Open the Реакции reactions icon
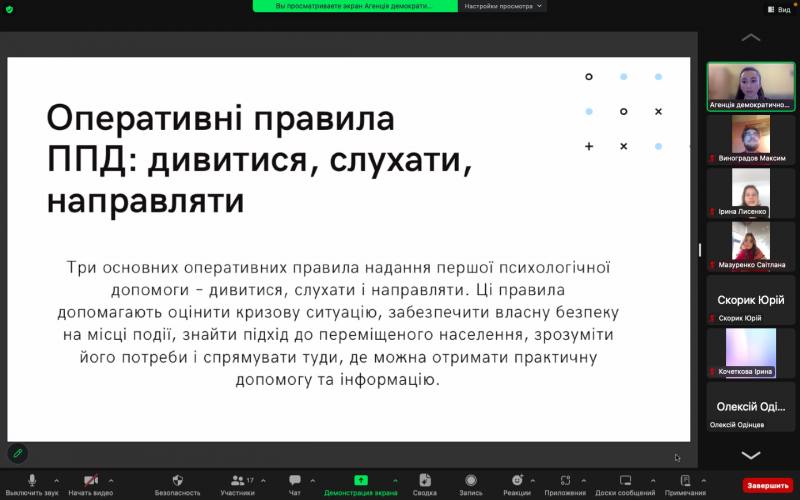This screenshot has height=500, width=800. tap(517, 481)
